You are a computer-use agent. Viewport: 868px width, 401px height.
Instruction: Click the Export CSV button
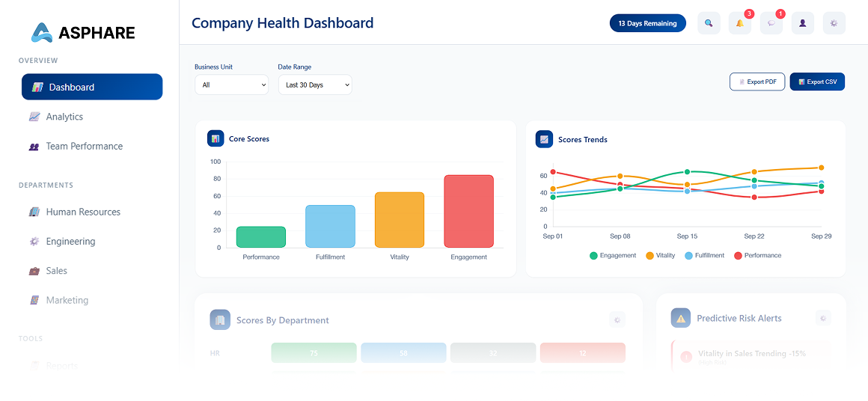point(817,82)
